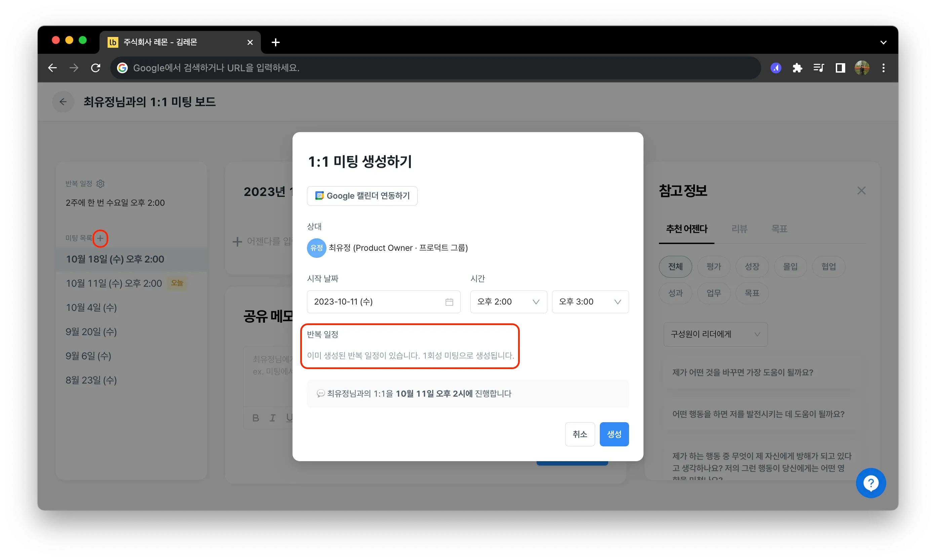Image resolution: width=936 pixels, height=560 pixels.
Task: Select meeting 10월 18일 (수) 오후 2:00
Action: tap(131, 259)
